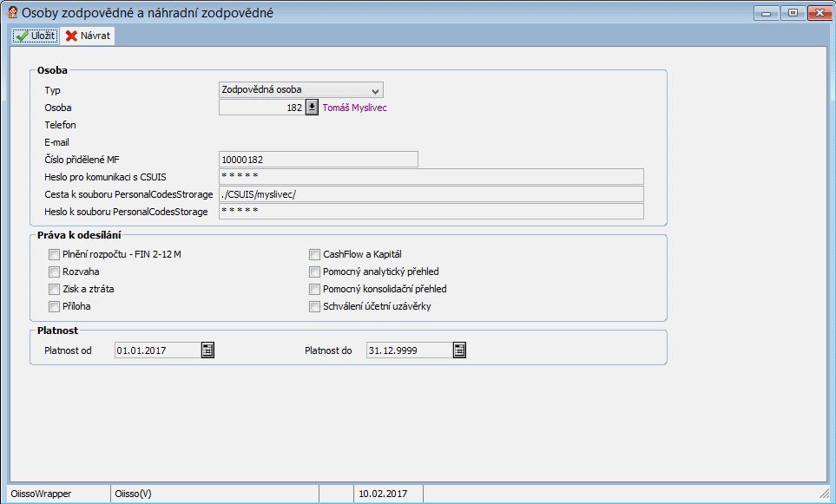Enable Plnění rozpočtu - FIN 2-12 M checkbox
The width and height of the screenshot is (836, 504).
tap(55, 254)
